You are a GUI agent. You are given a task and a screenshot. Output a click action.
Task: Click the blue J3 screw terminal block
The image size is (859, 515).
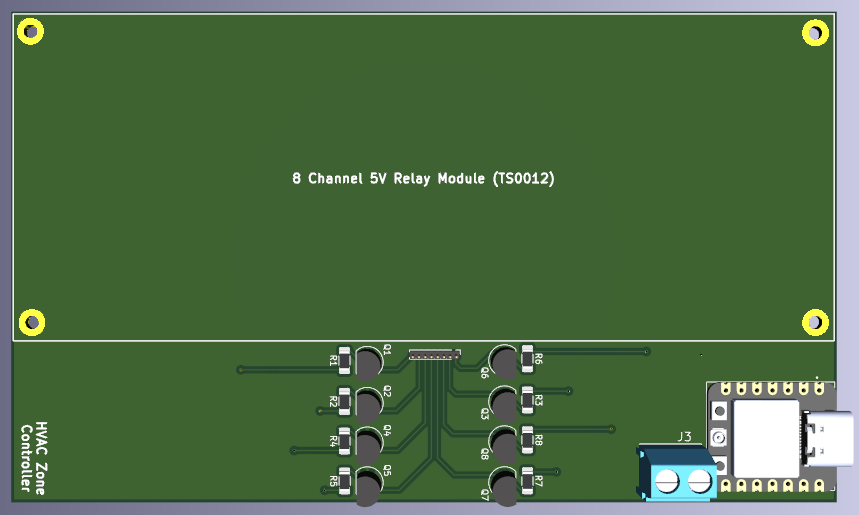coord(680,474)
